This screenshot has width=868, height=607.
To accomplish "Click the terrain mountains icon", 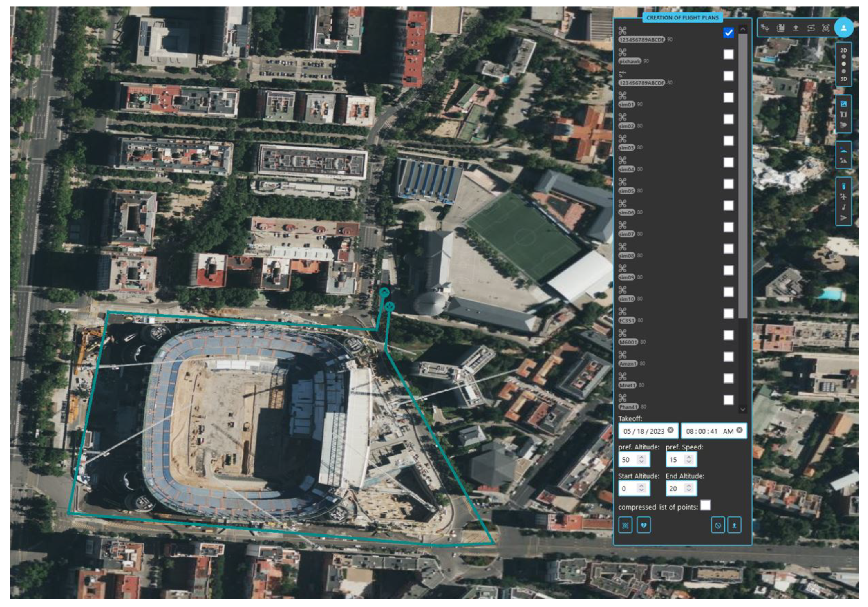I will coord(843,161).
